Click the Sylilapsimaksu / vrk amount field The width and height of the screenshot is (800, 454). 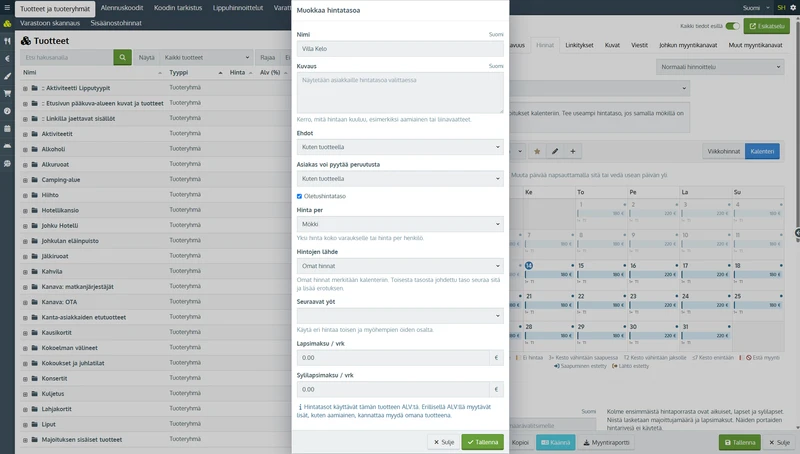pyautogui.click(x=393, y=390)
